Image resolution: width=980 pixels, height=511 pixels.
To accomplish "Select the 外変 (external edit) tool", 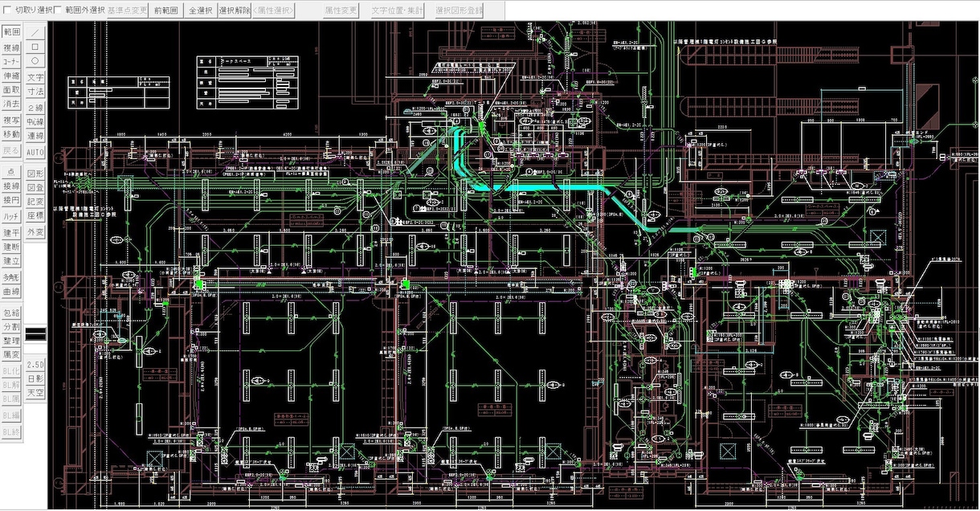I will click(35, 231).
